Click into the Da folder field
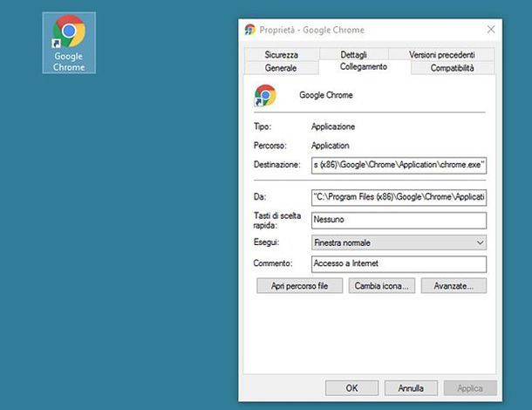This screenshot has height=410, width=532. (399, 197)
